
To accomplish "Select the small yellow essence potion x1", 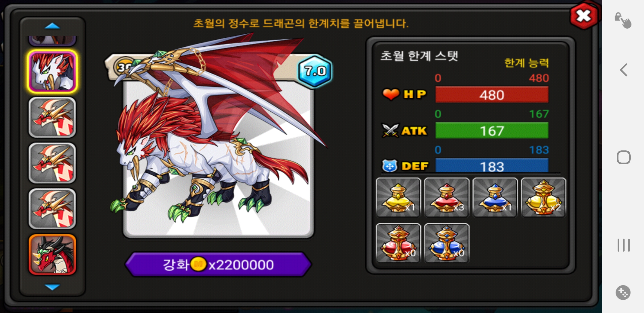I will [398, 197].
